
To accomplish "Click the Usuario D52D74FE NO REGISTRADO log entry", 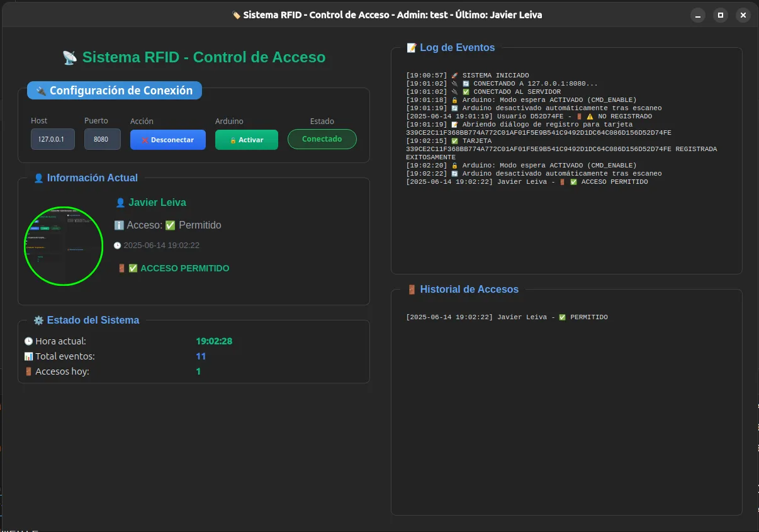I will click(x=529, y=116).
